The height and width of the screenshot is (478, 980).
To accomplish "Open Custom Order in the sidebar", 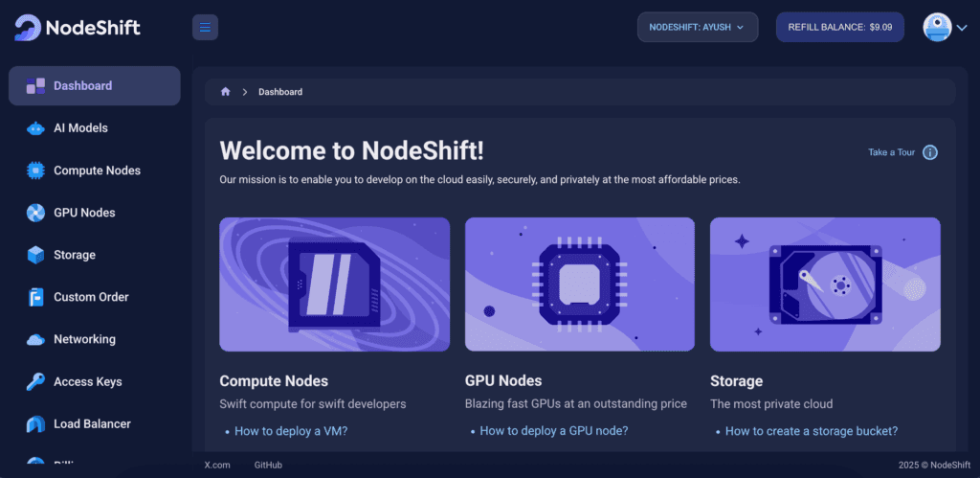I will coord(91,297).
